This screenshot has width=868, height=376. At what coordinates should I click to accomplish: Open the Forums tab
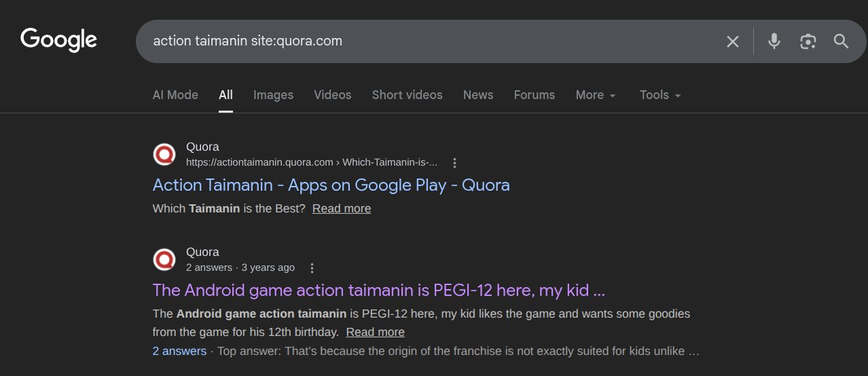point(535,95)
